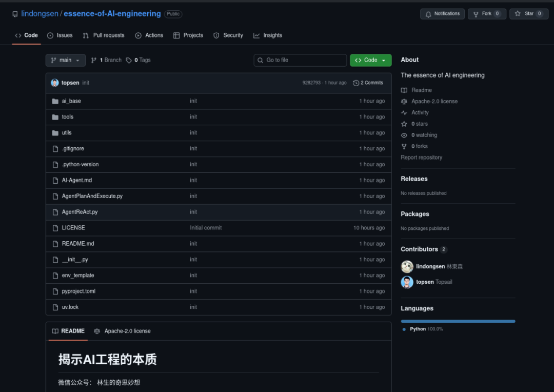Select the Code tab
The height and width of the screenshot is (392, 554).
[x=26, y=35]
